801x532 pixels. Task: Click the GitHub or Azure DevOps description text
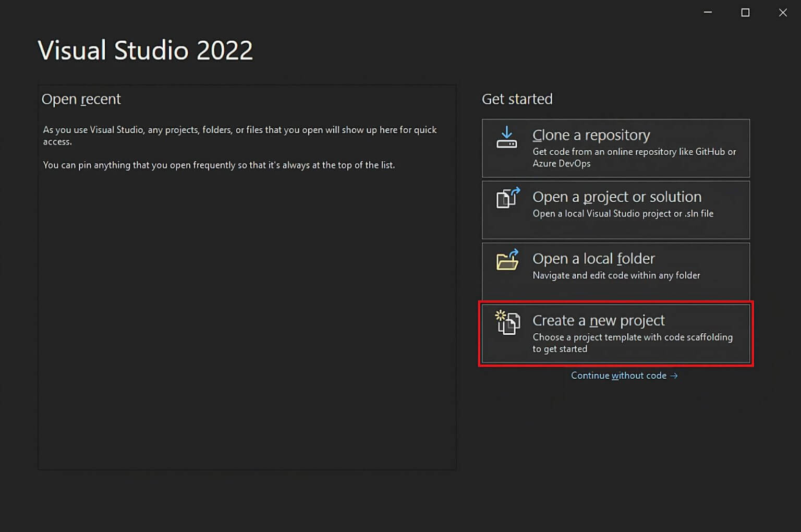(x=634, y=158)
